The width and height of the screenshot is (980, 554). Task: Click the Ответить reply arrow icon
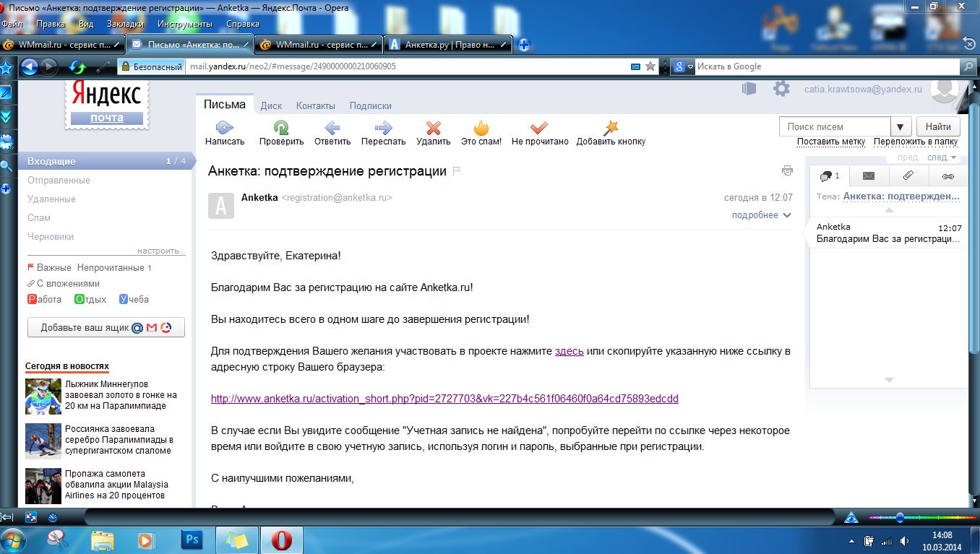pos(332,128)
